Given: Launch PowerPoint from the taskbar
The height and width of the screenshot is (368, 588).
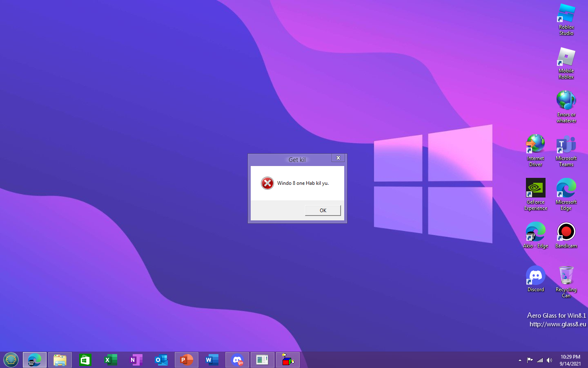Looking at the screenshot, I should [187, 360].
